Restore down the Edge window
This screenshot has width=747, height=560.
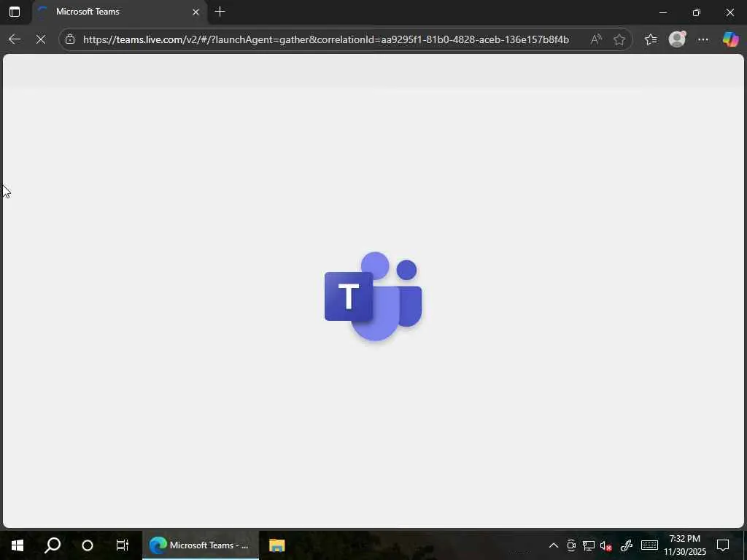pos(696,12)
